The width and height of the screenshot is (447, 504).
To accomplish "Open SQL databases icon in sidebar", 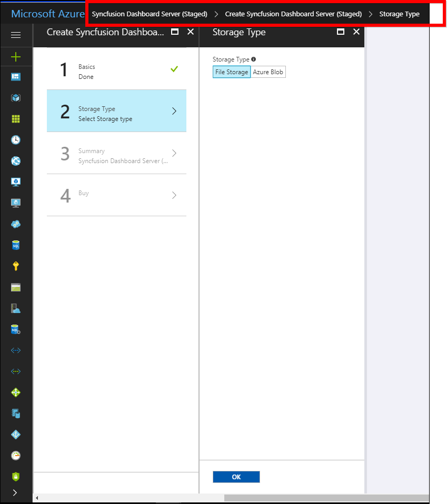I will [16, 245].
